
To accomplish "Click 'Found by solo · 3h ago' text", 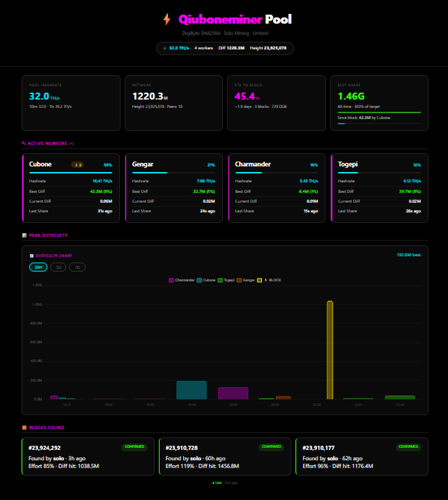I will pyautogui.click(x=57, y=459).
